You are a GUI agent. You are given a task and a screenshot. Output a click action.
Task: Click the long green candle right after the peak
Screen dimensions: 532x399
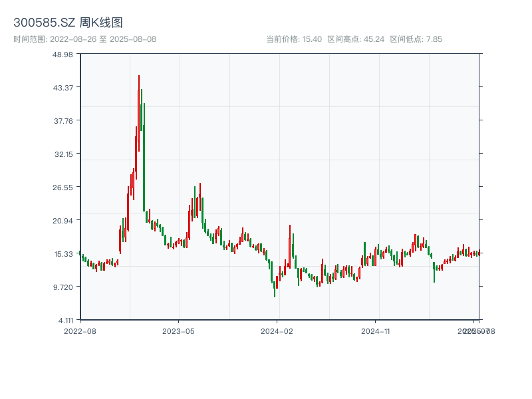[144, 160]
